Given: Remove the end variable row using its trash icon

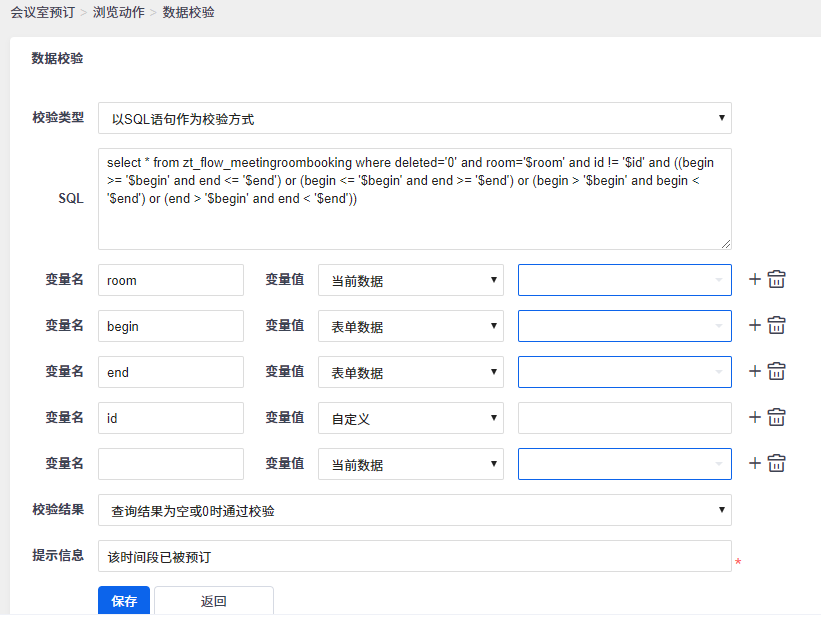Looking at the screenshot, I should point(776,372).
